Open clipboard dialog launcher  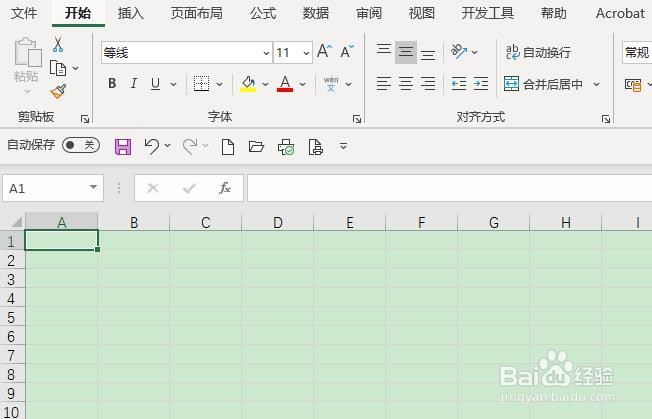[x=85, y=120]
